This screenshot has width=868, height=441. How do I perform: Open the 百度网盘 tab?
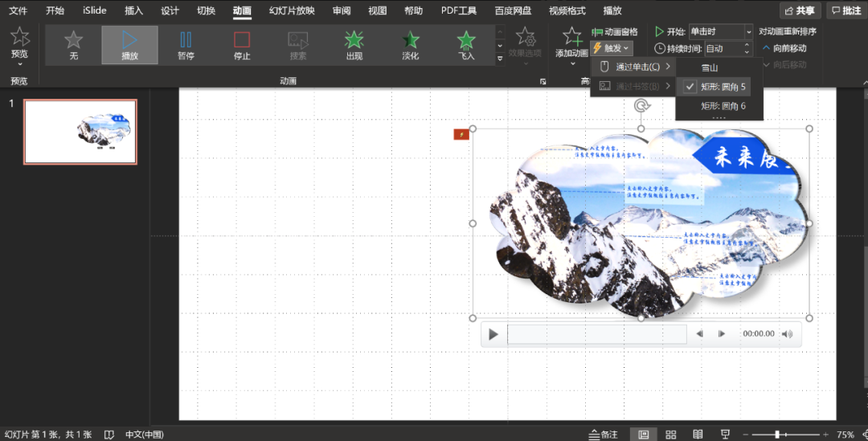513,10
